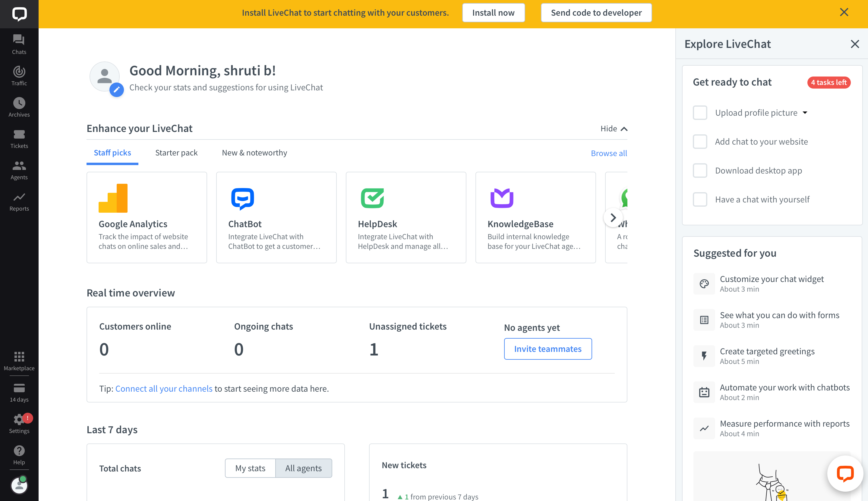Switch to the Starter pack tab
Screen dimensions: 868x501
tap(176, 153)
